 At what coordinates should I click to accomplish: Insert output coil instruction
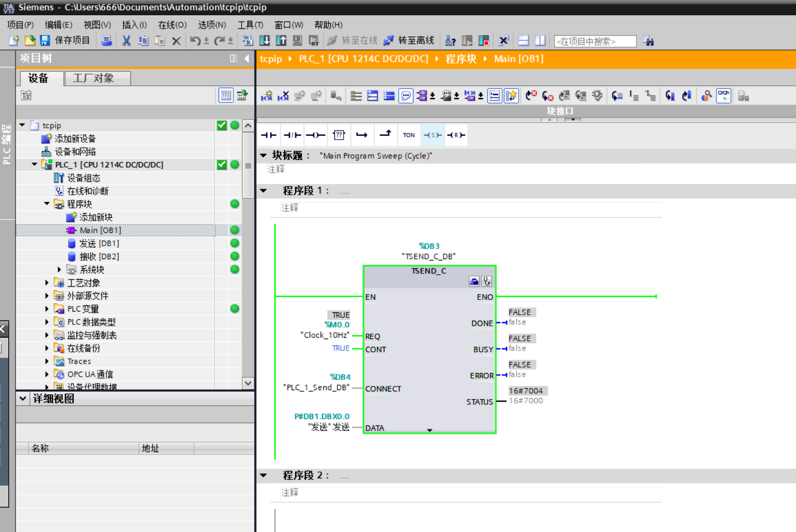click(x=316, y=135)
